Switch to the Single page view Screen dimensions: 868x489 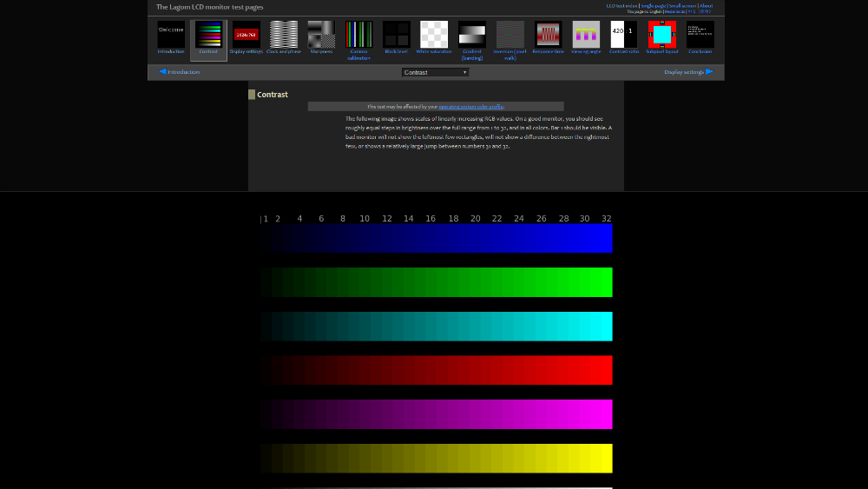653,6
